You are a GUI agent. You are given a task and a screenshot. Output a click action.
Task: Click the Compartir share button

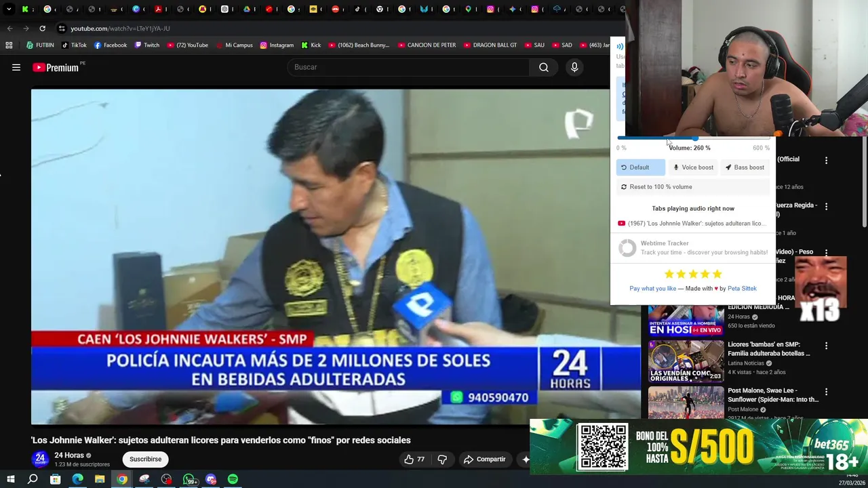(x=485, y=460)
